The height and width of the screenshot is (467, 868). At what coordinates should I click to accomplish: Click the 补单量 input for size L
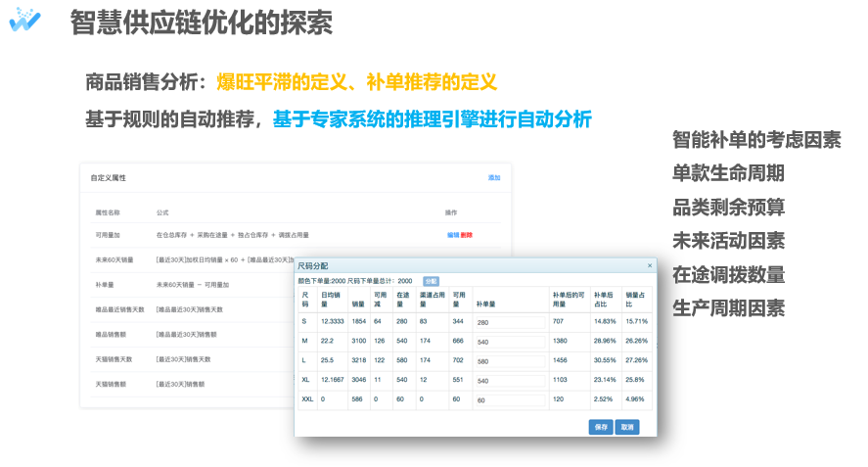coord(511,361)
